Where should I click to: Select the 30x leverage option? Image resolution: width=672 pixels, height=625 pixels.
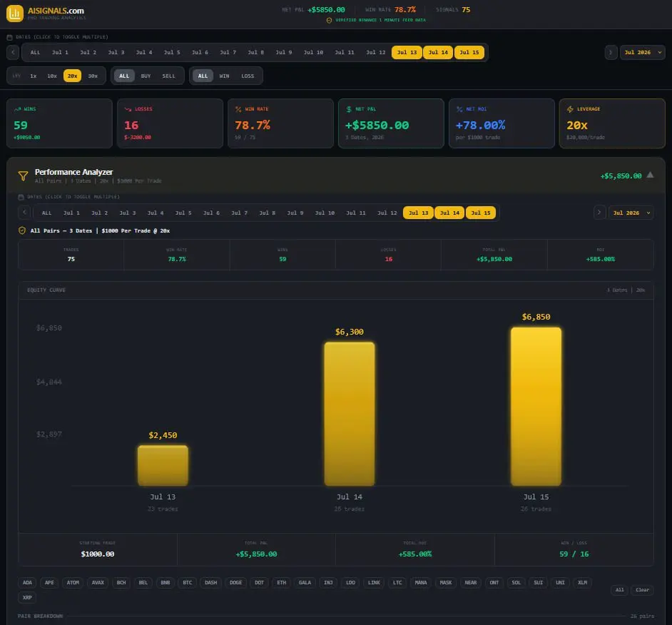pos(93,76)
